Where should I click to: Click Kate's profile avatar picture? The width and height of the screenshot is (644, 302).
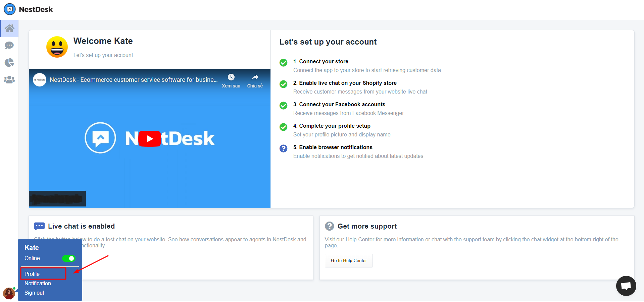point(9,293)
